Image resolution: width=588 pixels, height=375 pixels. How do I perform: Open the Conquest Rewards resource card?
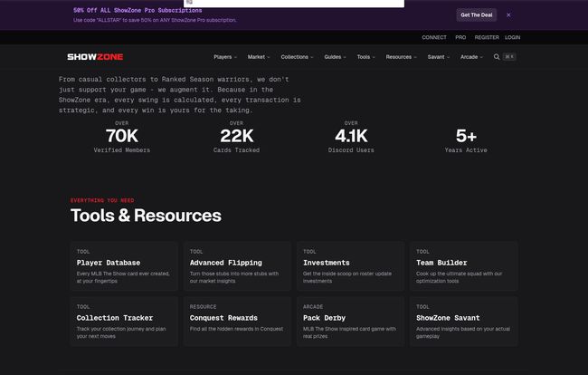click(237, 322)
